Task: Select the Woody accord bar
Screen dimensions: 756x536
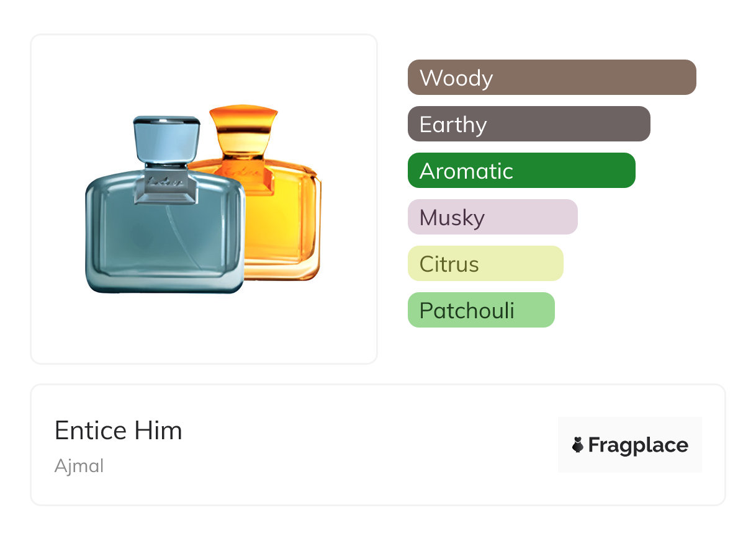Action: [551, 78]
